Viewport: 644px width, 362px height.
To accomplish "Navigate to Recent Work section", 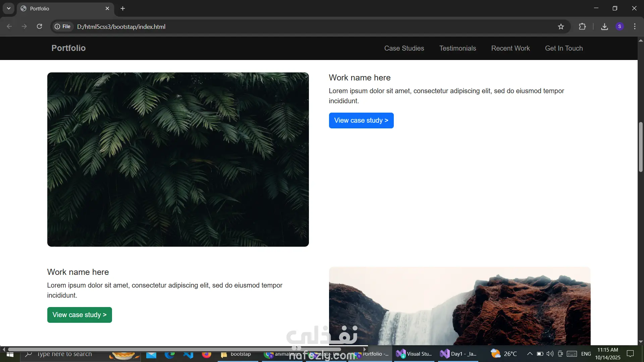I will 510,48.
